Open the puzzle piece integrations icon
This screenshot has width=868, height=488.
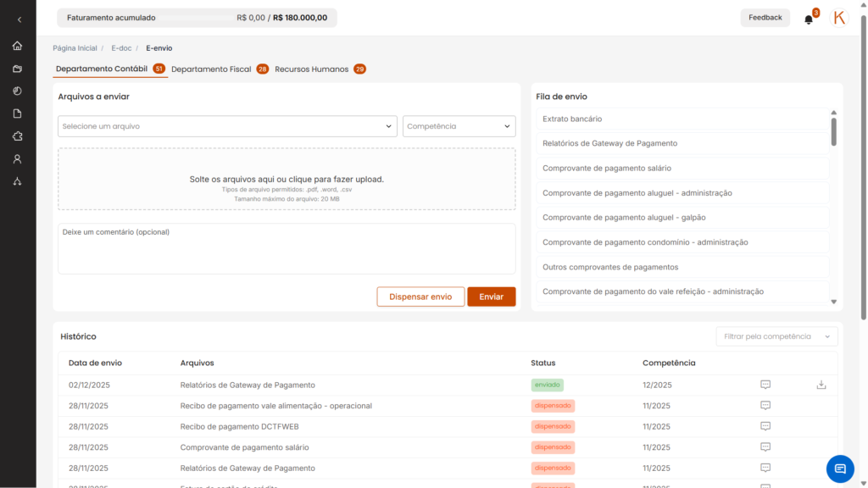tap(18, 136)
